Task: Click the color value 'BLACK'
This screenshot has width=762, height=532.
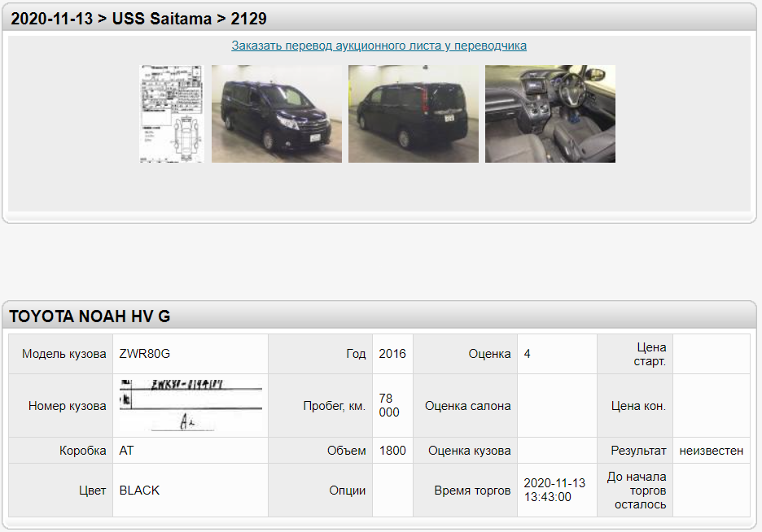Action: (139, 491)
